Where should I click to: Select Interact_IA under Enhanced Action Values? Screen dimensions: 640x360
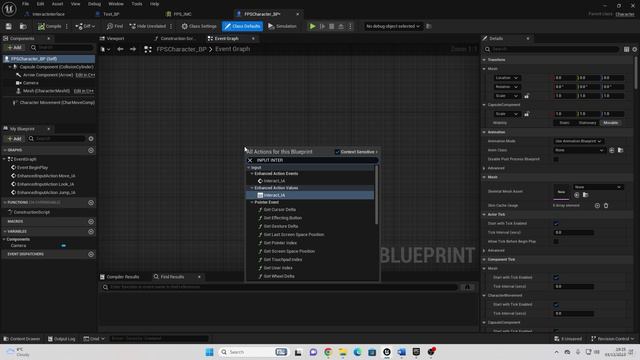tap(311, 195)
